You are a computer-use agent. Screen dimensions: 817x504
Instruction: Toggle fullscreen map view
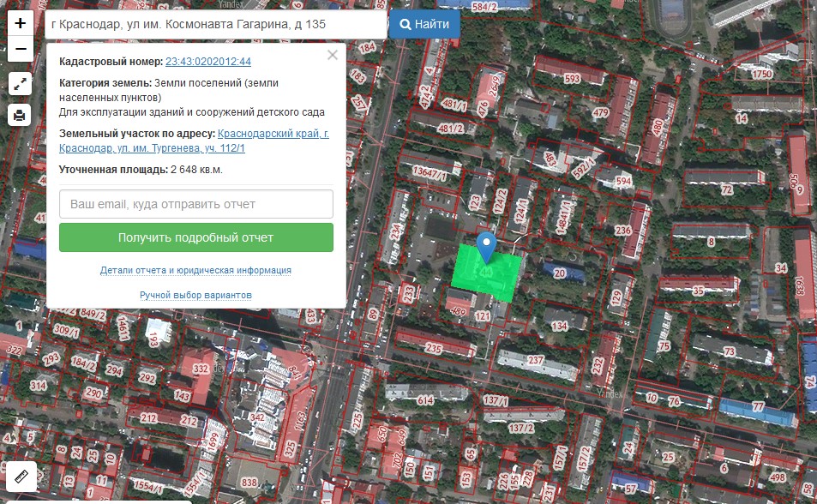[21, 84]
